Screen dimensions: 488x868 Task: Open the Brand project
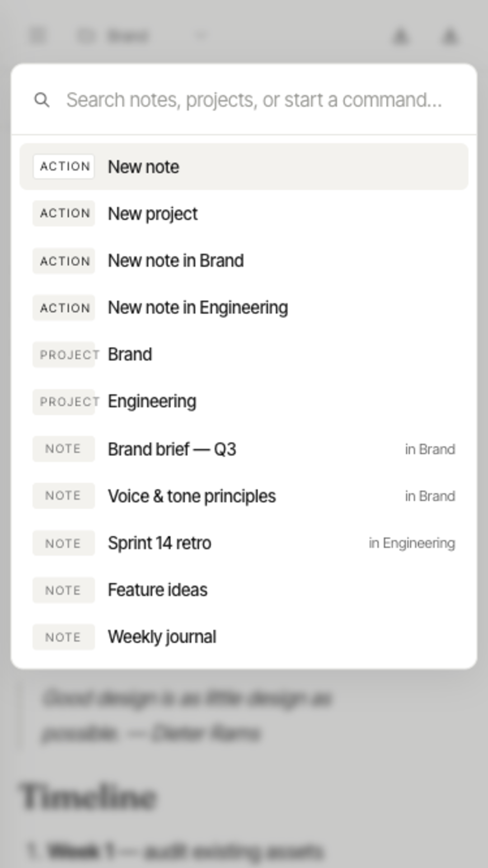point(129,354)
